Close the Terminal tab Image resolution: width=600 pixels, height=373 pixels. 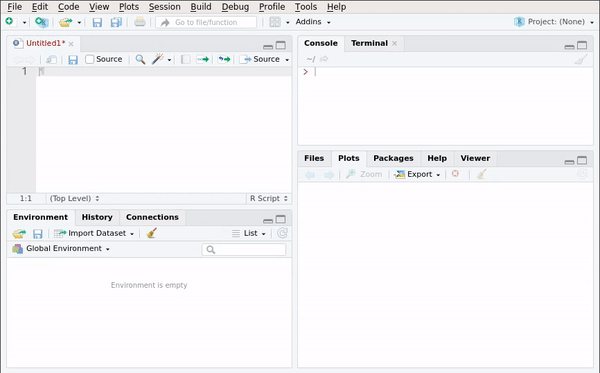pos(395,44)
